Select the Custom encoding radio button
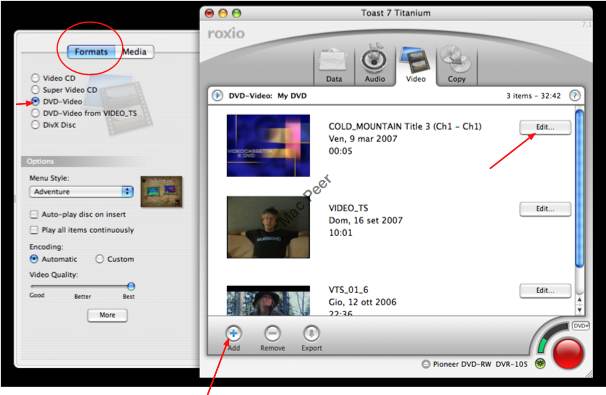Viewport: 606px width, 395px height. coord(100,259)
